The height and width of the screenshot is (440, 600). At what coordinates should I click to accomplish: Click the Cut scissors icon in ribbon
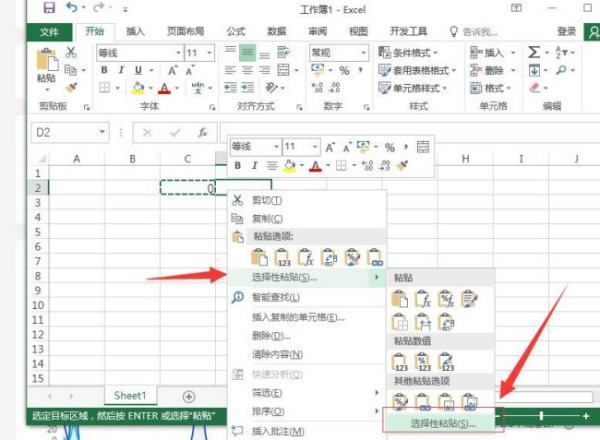(71, 52)
